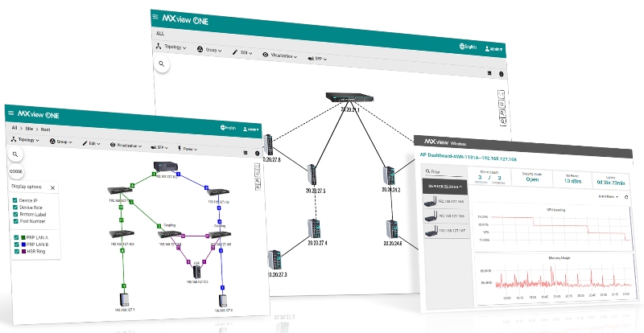Click refresh icon in Wireless dashboard

(626, 197)
